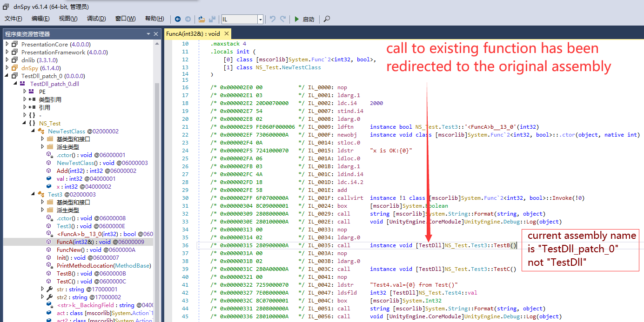This screenshot has height=322, width=644.
Task: Open the 调试(D) menu
Action: (x=96, y=19)
